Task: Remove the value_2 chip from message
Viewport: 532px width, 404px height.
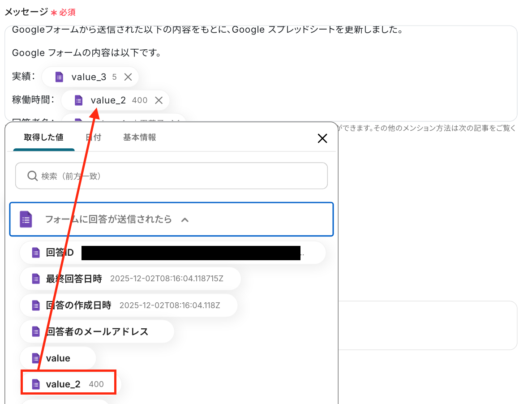Action: coord(159,100)
